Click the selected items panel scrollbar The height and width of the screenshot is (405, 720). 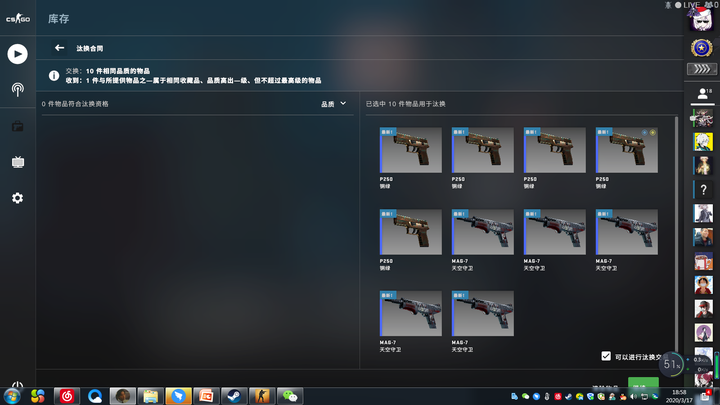[676, 234]
